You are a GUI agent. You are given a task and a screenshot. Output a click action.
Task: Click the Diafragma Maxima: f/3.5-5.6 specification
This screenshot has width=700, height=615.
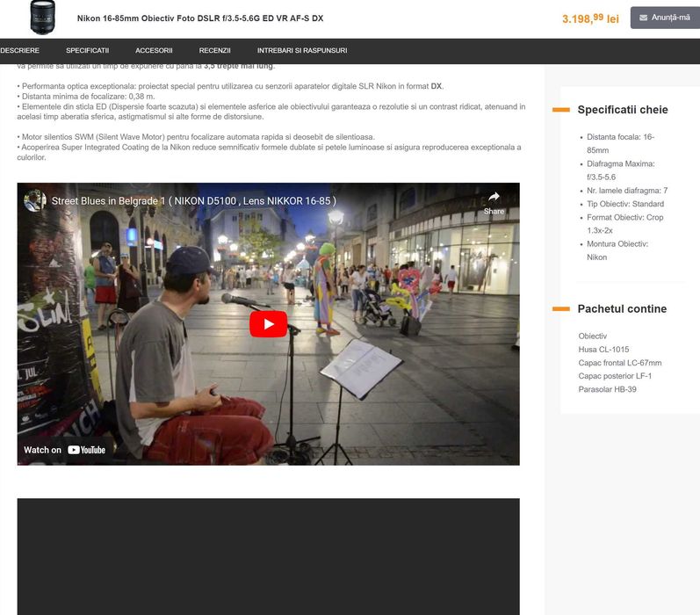(x=621, y=170)
